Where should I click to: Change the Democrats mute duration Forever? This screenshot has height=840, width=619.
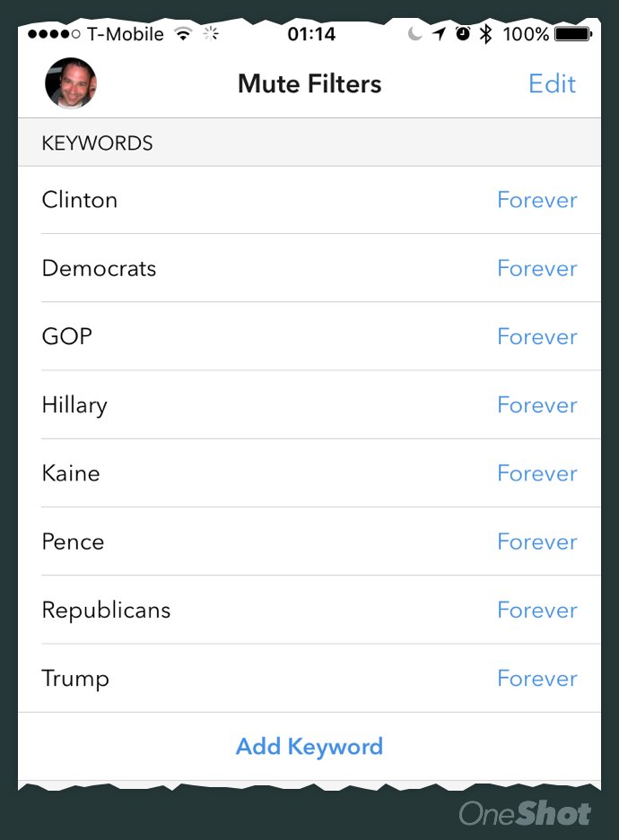tap(536, 268)
